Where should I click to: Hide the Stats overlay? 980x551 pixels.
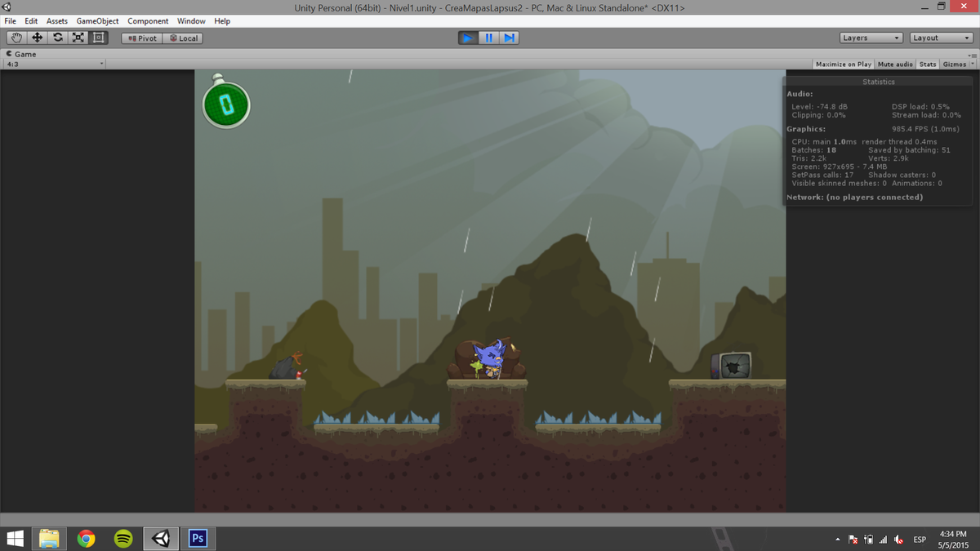[x=928, y=64]
